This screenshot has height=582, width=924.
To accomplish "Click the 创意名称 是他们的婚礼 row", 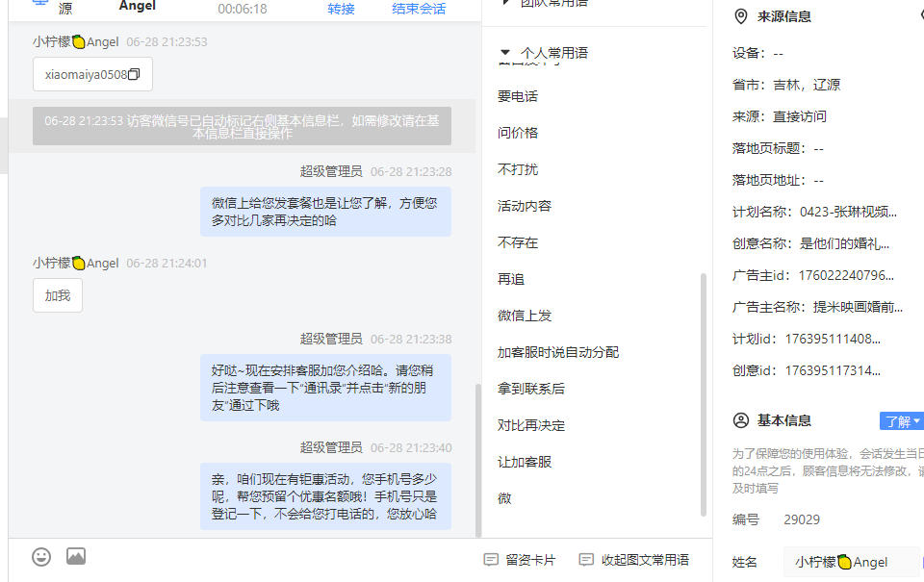I will click(x=810, y=244).
